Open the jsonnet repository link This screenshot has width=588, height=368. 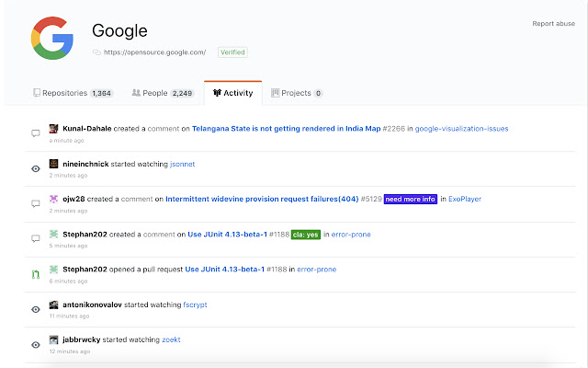coord(182,164)
